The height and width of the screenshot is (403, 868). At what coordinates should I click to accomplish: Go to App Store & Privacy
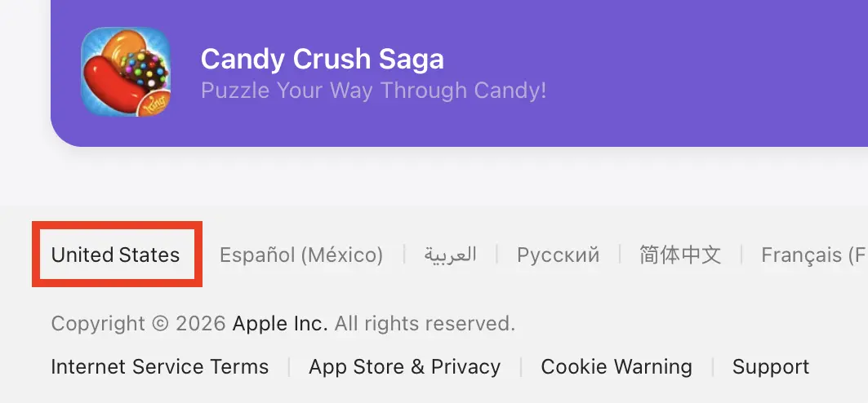(x=404, y=367)
